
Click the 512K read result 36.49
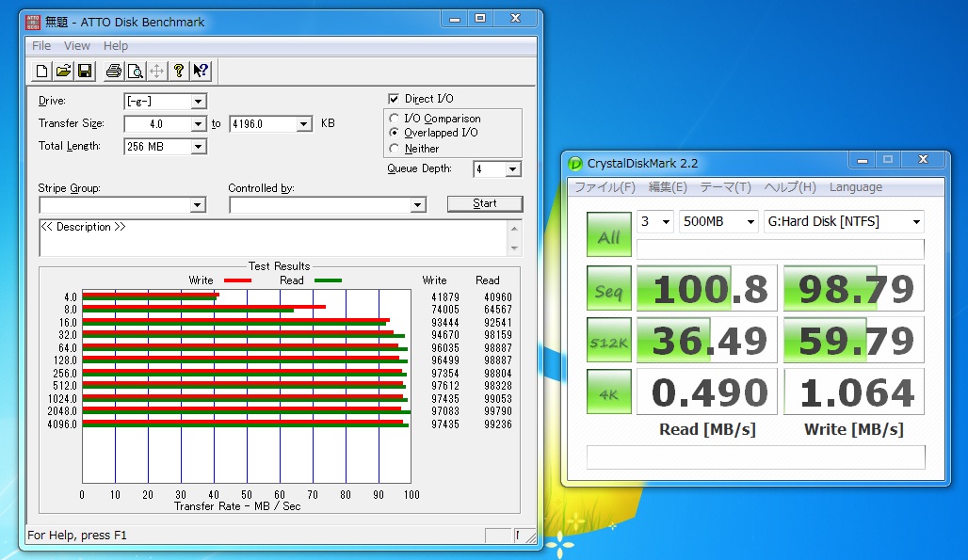click(707, 340)
